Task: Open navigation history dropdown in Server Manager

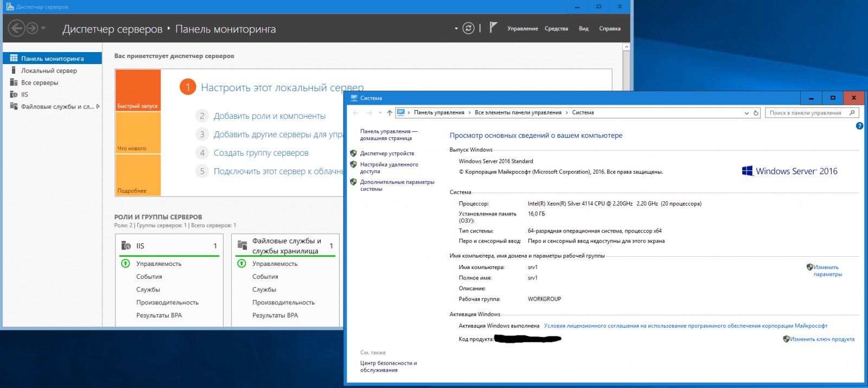Action: coord(43,28)
